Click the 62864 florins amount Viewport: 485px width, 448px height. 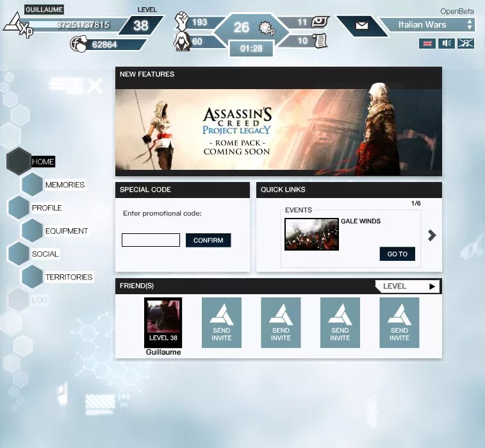(x=104, y=45)
